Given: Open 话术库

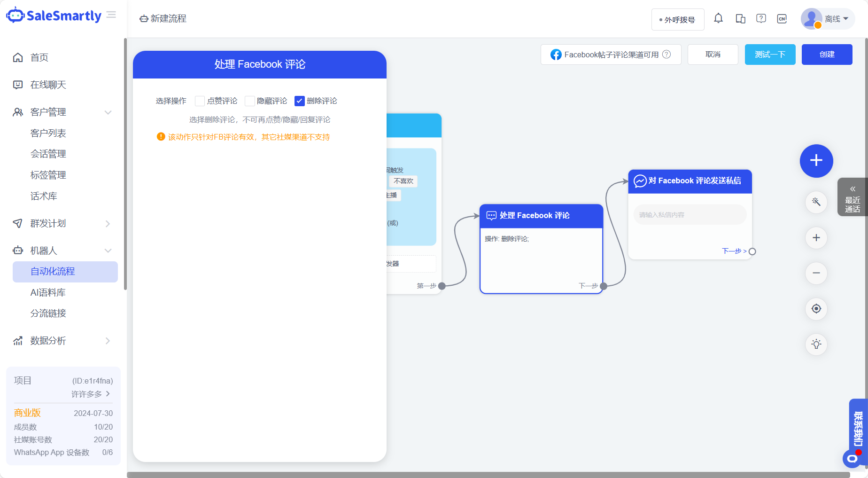Looking at the screenshot, I should click(44, 196).
